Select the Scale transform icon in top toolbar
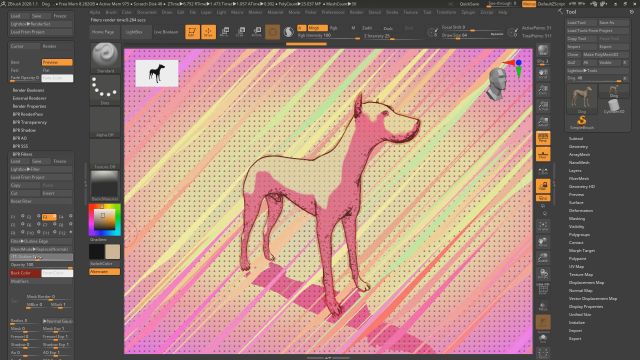 [241, 32]
